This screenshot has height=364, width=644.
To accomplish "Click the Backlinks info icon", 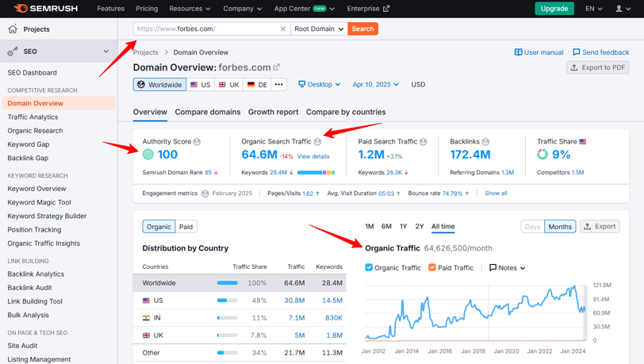I will pos(485,142).
